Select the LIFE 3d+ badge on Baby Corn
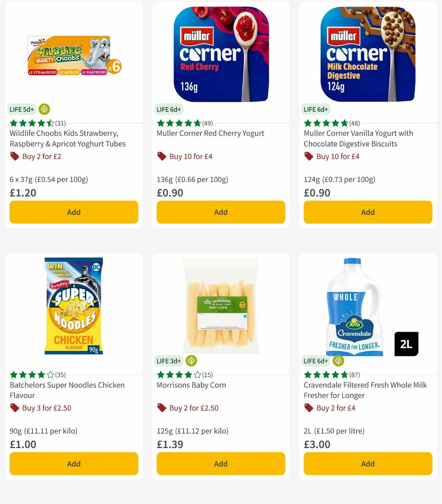This screenshot has width=442, height=504. coord(168,361)
